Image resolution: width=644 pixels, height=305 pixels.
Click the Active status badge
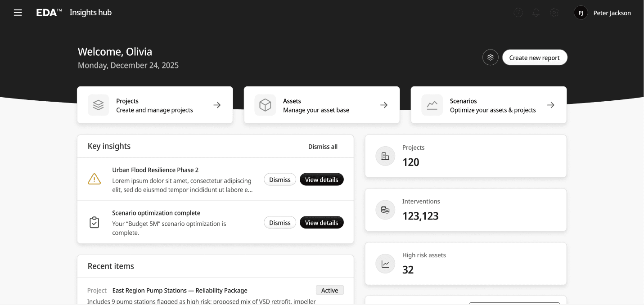[330, 290]
